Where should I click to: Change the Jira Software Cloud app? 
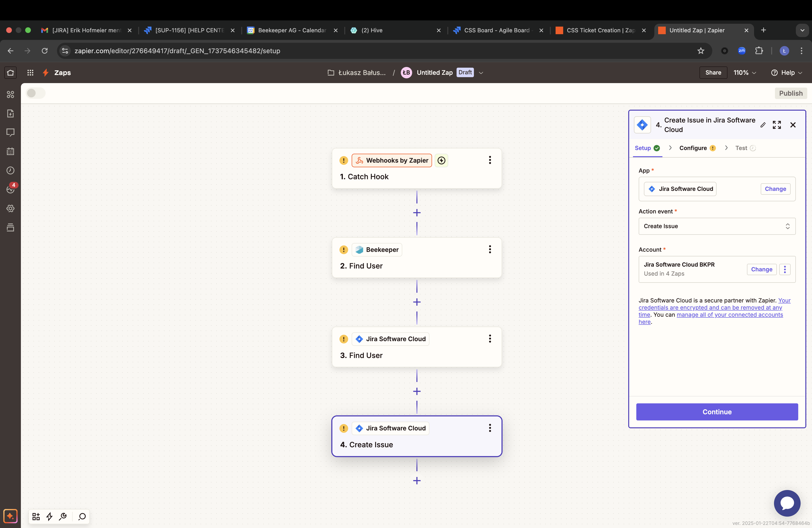coord(775,189)
